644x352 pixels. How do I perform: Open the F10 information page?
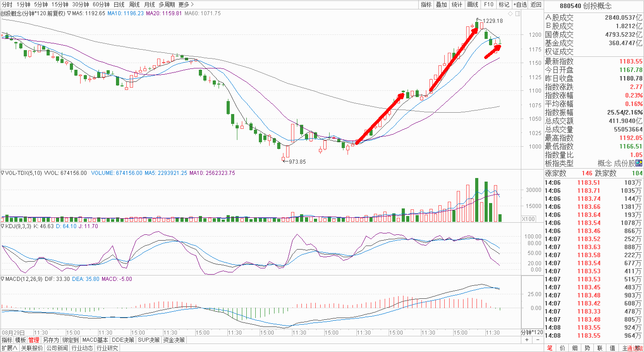pos(488,4)
